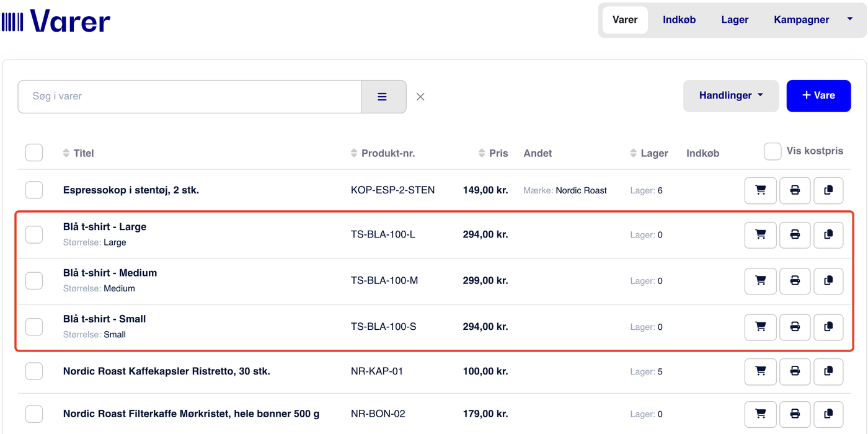Image resolution: width=868 pixels, height=434 pixels.
Task: Duplicate the Blå t-shirt - Small item
Action: (828, 327)
